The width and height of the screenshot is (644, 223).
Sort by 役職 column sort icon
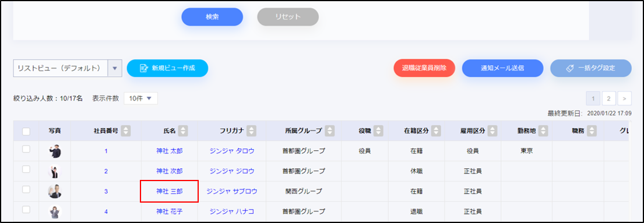click(379, 131)
